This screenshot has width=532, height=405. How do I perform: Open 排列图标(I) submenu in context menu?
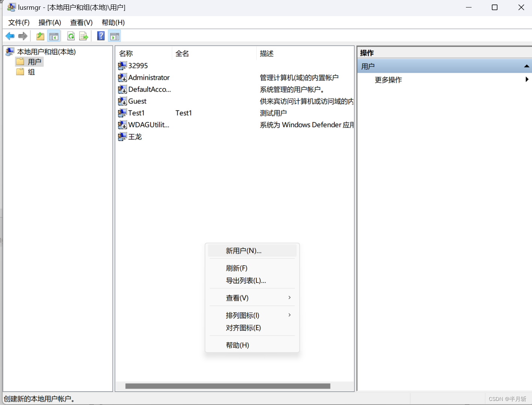click(252, 315)
